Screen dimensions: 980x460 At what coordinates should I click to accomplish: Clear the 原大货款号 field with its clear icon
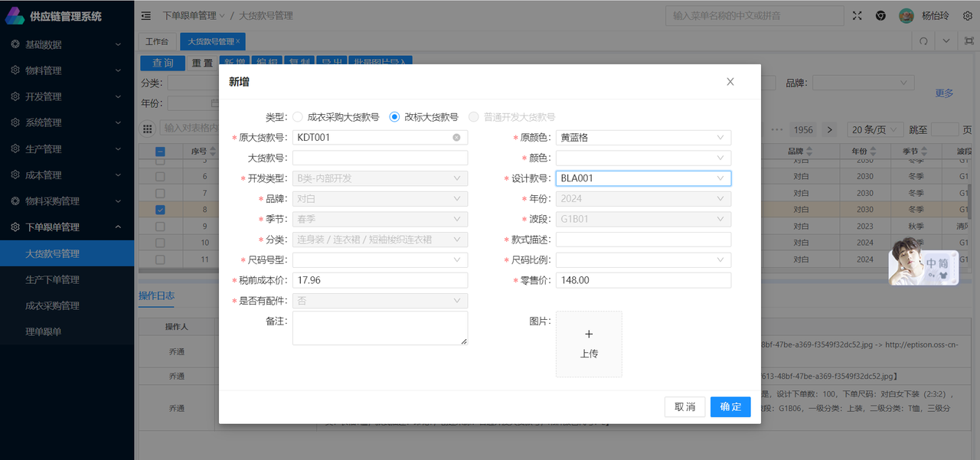[x=456, y=138]
